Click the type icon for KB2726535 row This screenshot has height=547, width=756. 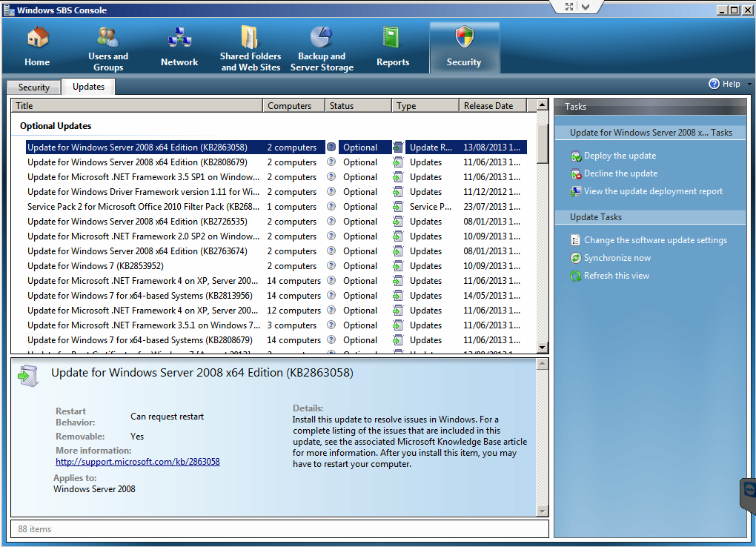398,222
